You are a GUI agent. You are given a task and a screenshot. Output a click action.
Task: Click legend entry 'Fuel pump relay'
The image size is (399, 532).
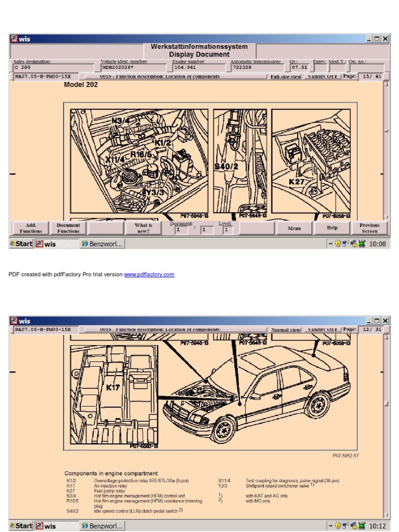point(109,491)
